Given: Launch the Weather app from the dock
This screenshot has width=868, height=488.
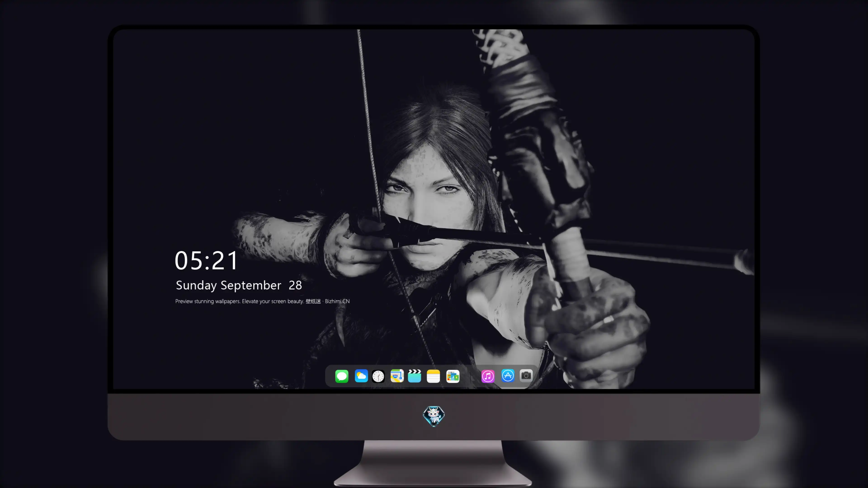Looking at the screenshot, I should 361,376.
